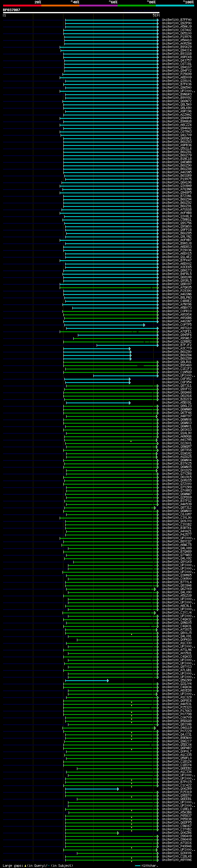Select hit label UniRef100_A5A410
This screenshot has height=868, width=197.
[177, 40]
